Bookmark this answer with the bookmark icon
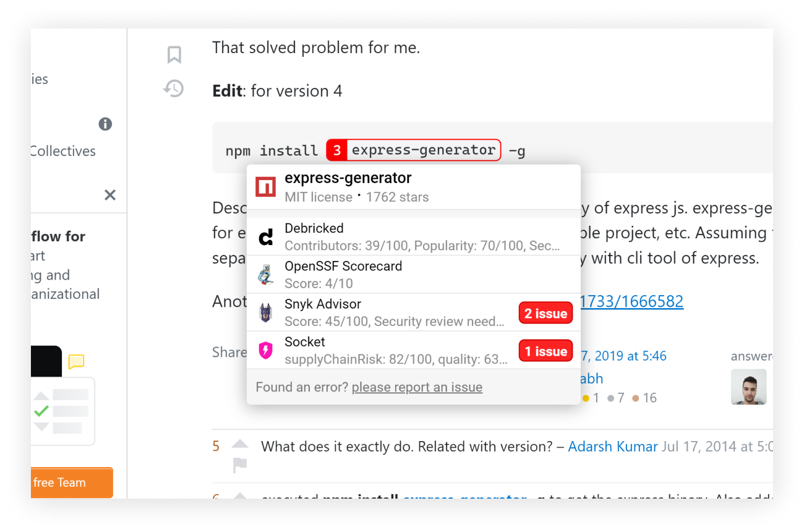 (174, 54)
